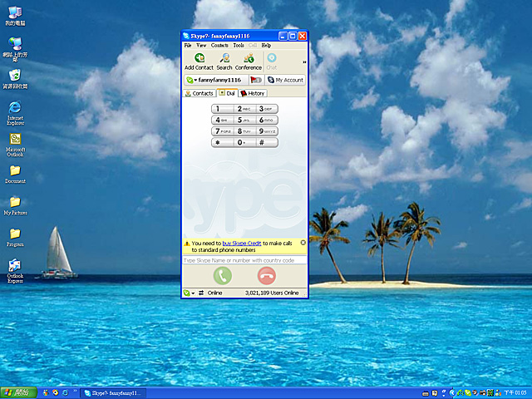532x399 pixels.
Task: Select the network places desktop icon
Action: coord(15,50)
